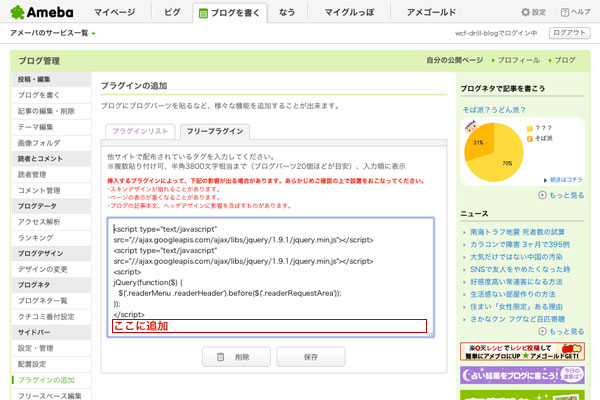Select フリープラグイン tab
600x400 pixels.
(x=215, y=131)
